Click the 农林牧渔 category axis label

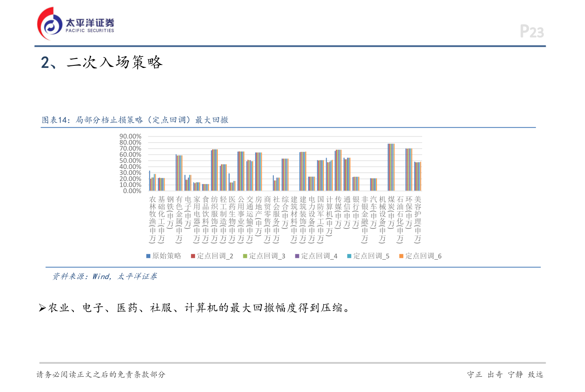(x=153, y=219)
